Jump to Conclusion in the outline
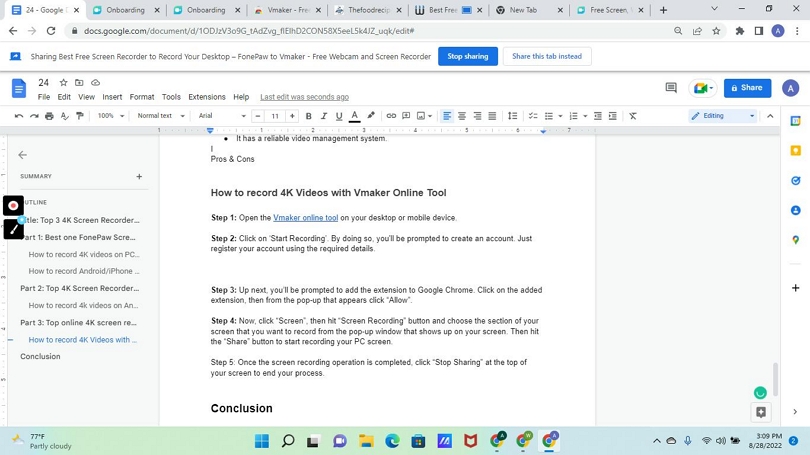This screenshot has height=455, width=810. [40, 356]
